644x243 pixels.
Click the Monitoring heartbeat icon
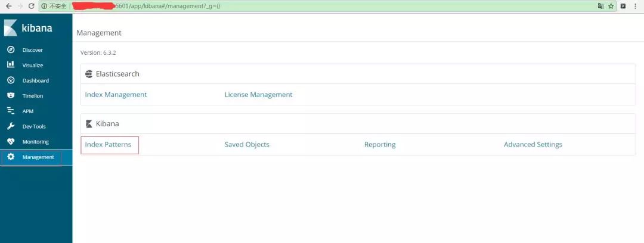[x=11, y=142]
